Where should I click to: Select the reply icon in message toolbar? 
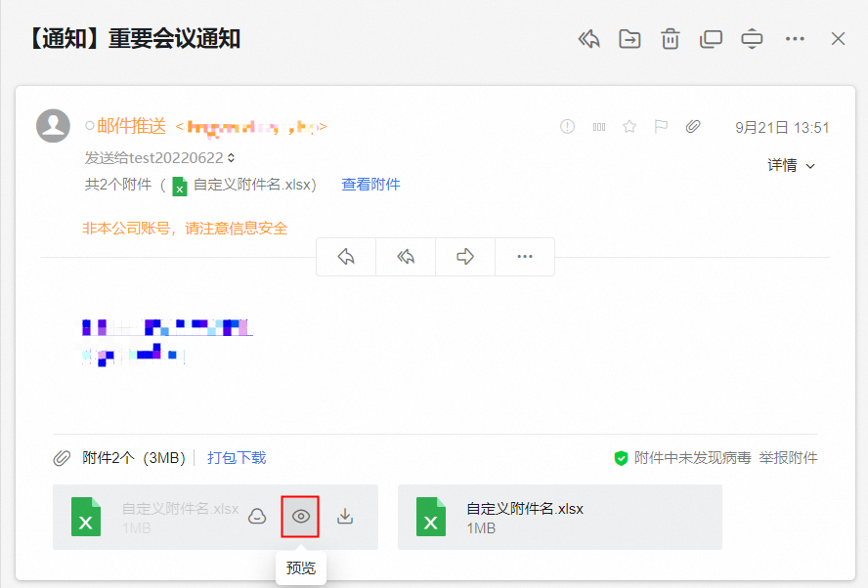tap(345, 256)
